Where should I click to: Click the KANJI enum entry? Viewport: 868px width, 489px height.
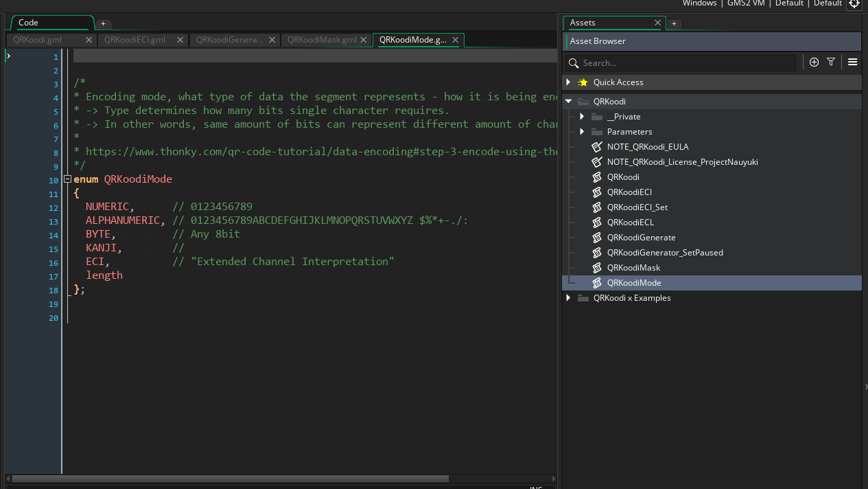(x=101, y=248)
